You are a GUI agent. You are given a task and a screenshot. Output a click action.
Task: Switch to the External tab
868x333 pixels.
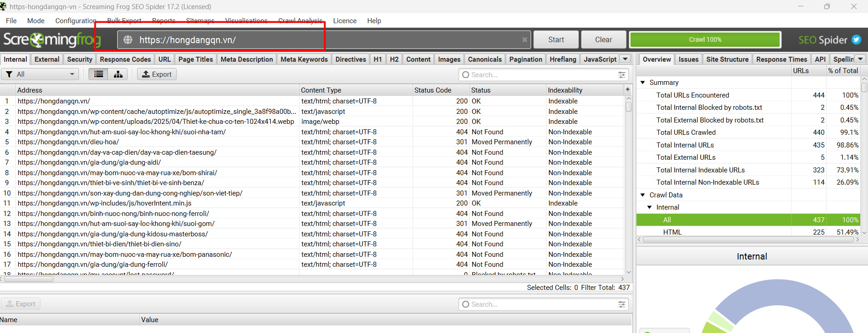pyautogui.click(x=47, y=59)
